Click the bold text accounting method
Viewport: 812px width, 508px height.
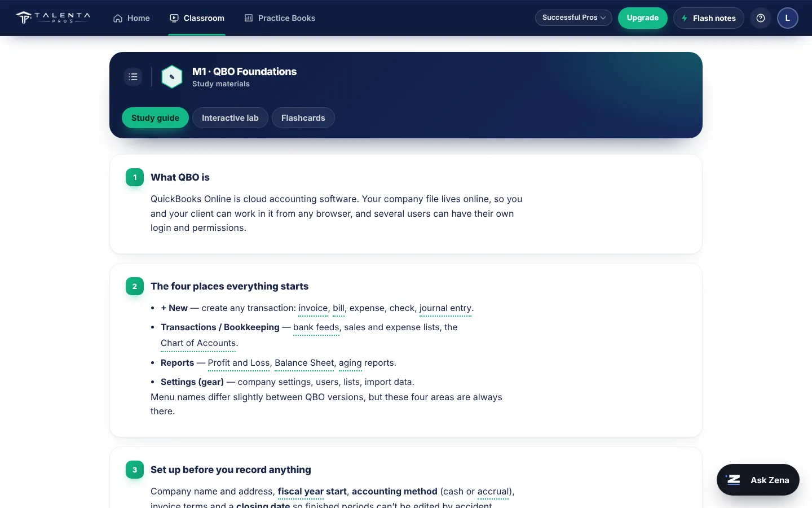[395, 492]
